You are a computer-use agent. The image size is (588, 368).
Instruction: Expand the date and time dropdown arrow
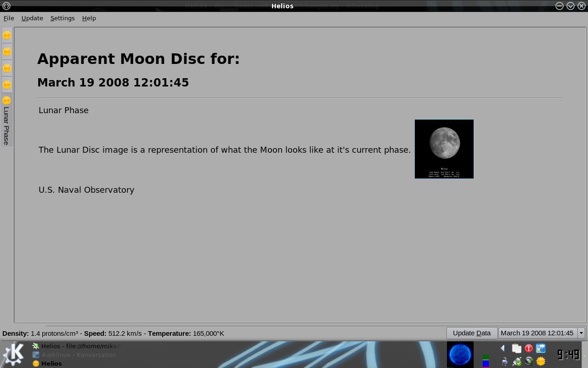(x=581, y=333)
